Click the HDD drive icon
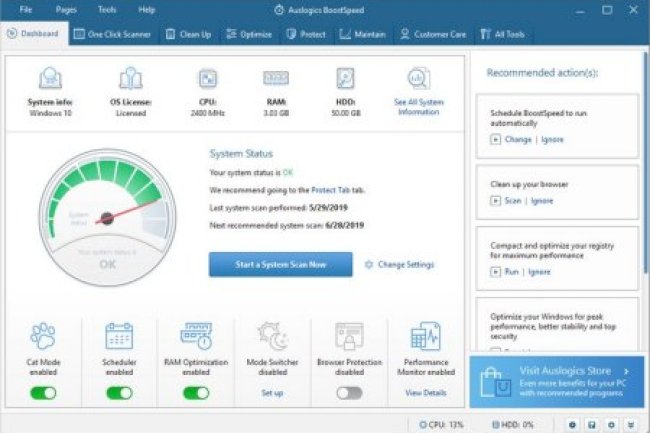This screenshot has height=433, width=650. click(346, 78)
